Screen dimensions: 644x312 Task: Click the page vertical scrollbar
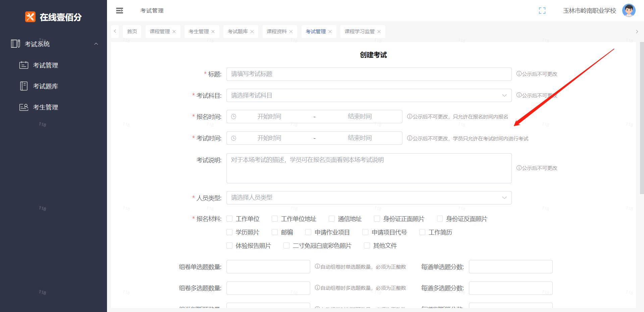click(642, 118)
